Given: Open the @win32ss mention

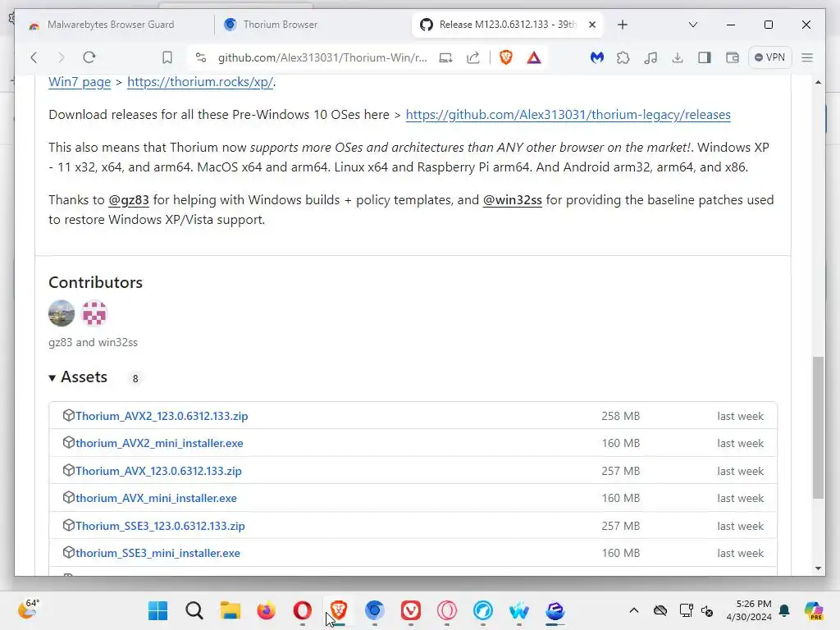Looking at the screenshot, I should (x=512, y=200).
